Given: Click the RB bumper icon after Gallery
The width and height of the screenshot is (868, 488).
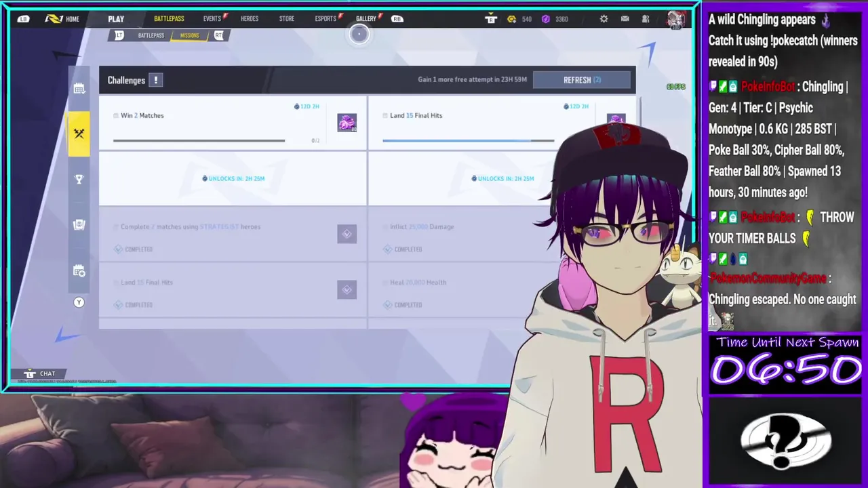Looking at the screenshot, I should (x=397, y=18).
